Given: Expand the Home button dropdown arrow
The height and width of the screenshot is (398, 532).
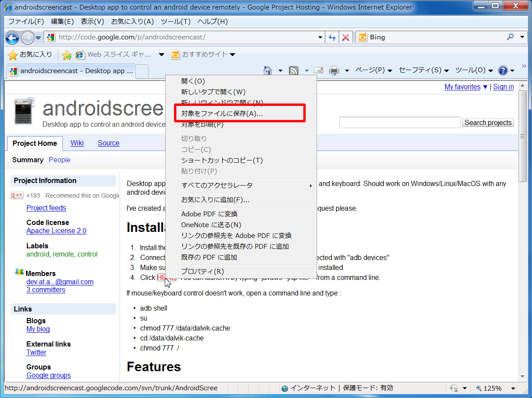Looking at the screenshot, I should click(x=280, y=71).
